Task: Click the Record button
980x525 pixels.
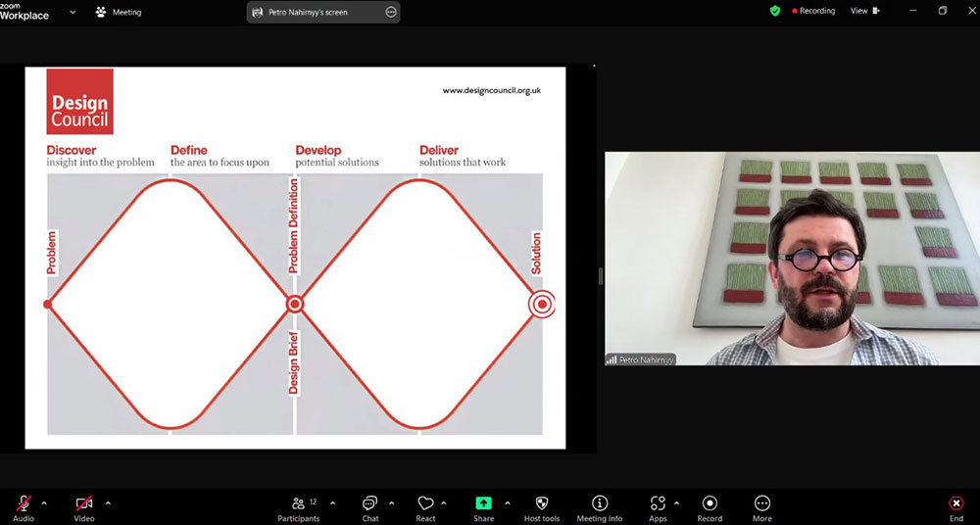Action: tap(710, 507)
